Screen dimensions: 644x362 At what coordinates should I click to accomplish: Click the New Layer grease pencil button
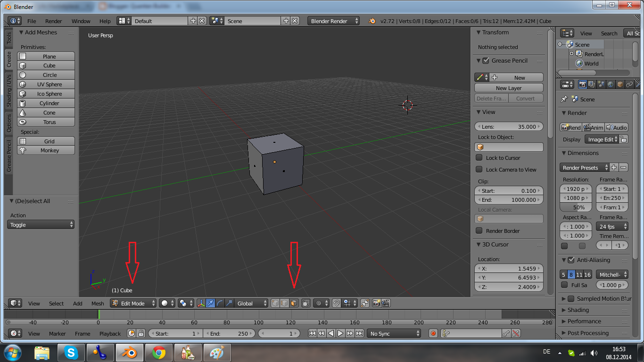[509, 88]
